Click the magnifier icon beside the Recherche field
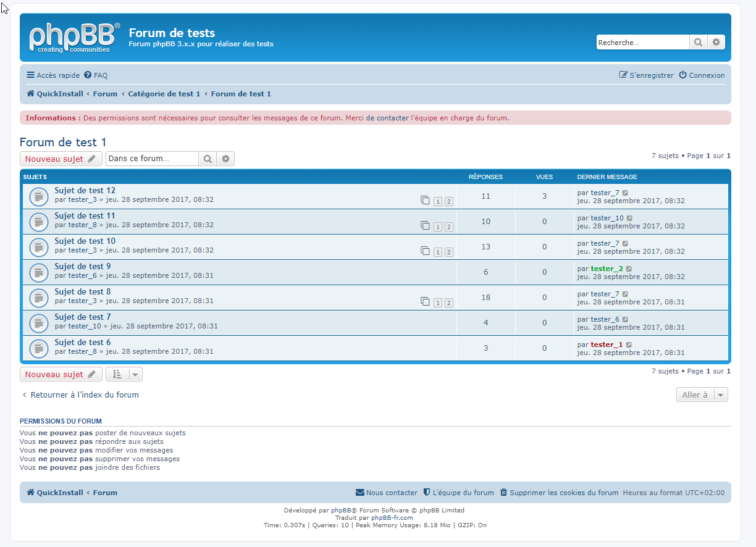The width and height of the screenshot is (756, 547). tap(698, 42)
